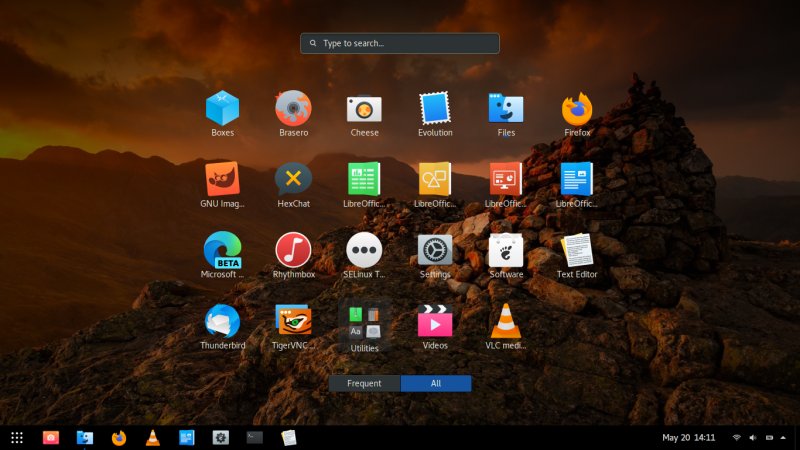Open Files from the taskbar
This screenshot has width=800, height=450.
(85, 438)
